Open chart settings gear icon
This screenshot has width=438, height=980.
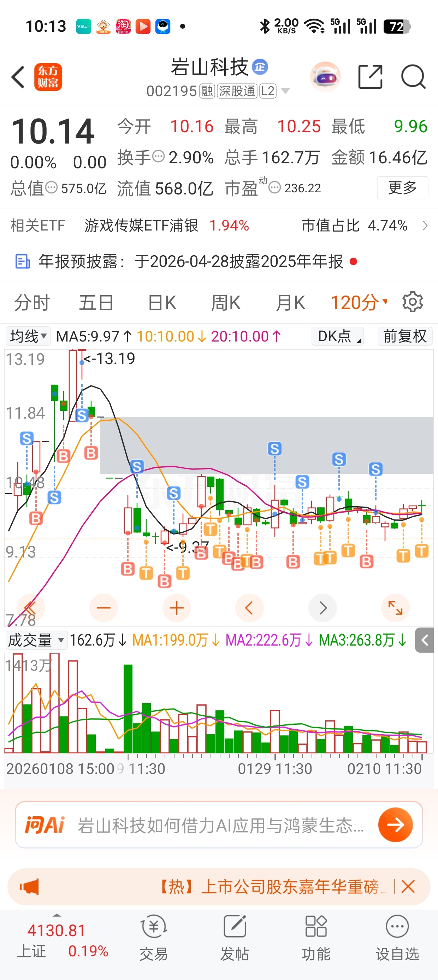point(413,302)
